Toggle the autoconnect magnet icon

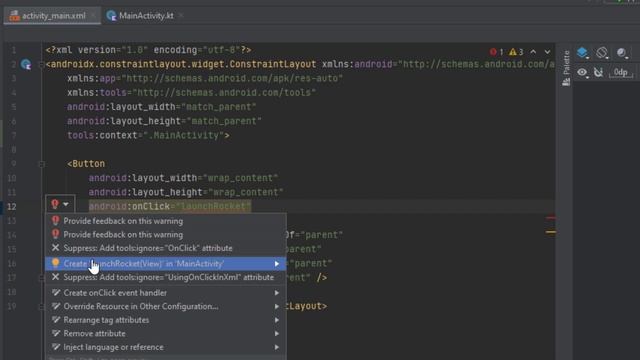(x=598, y=73)
